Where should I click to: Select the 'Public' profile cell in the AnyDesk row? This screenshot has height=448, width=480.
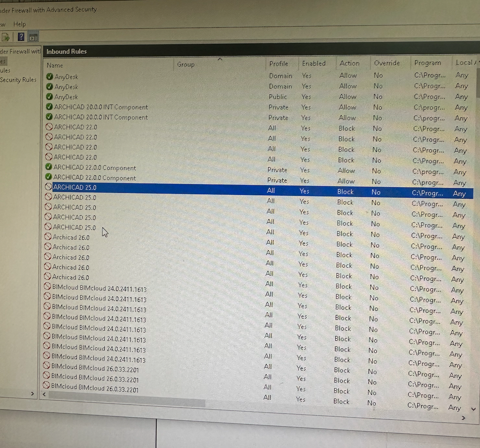(278, 97)
